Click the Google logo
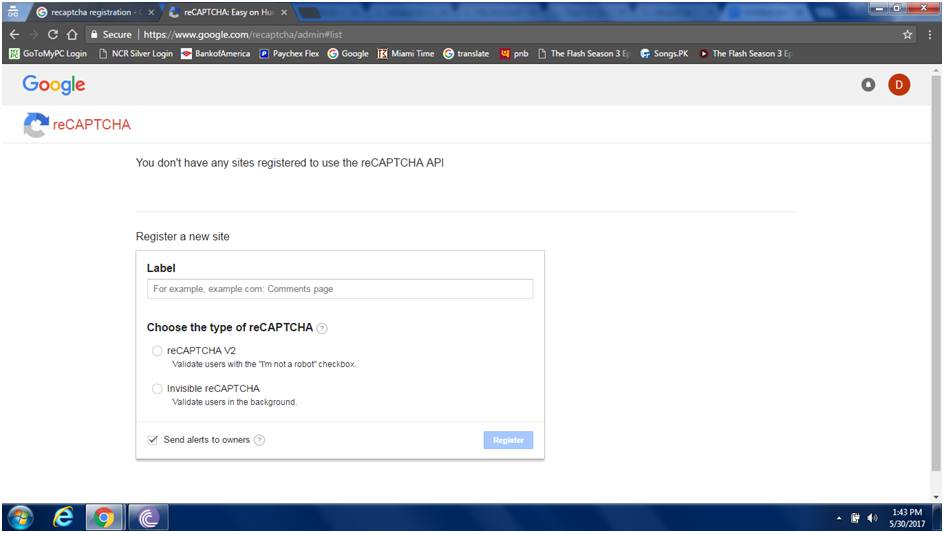Screen dimensions: 944x533 click(x=54, y=85)
